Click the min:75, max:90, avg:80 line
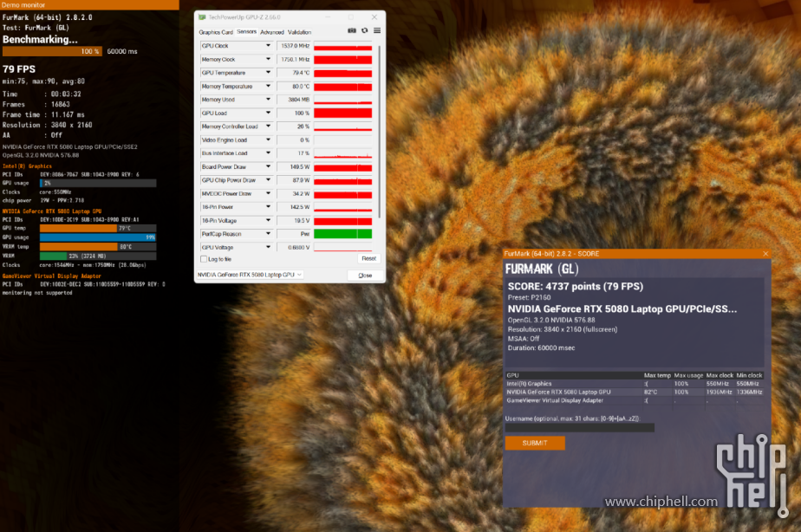The height and width of the screenshot is (532, 801). pos(43,81)
